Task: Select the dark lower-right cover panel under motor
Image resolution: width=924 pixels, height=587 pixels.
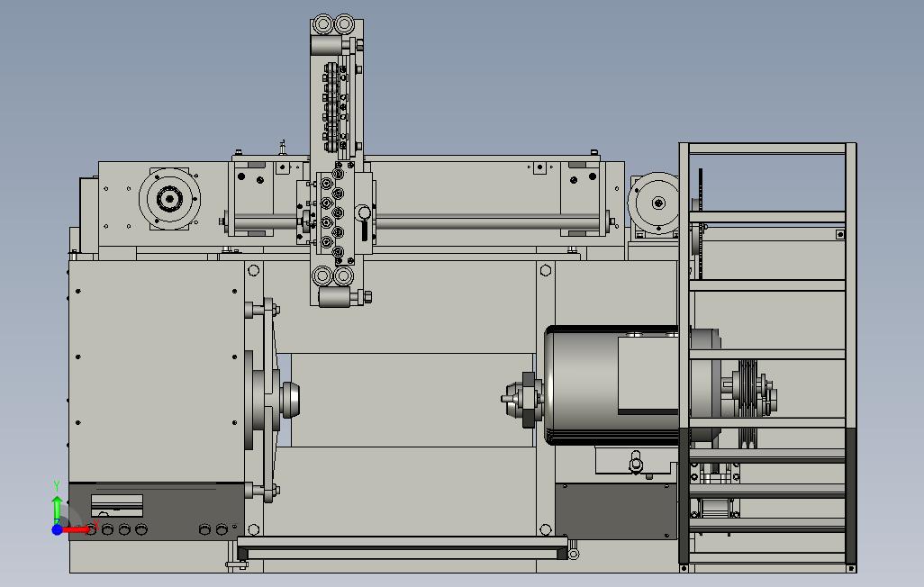Action: [616, 511]
